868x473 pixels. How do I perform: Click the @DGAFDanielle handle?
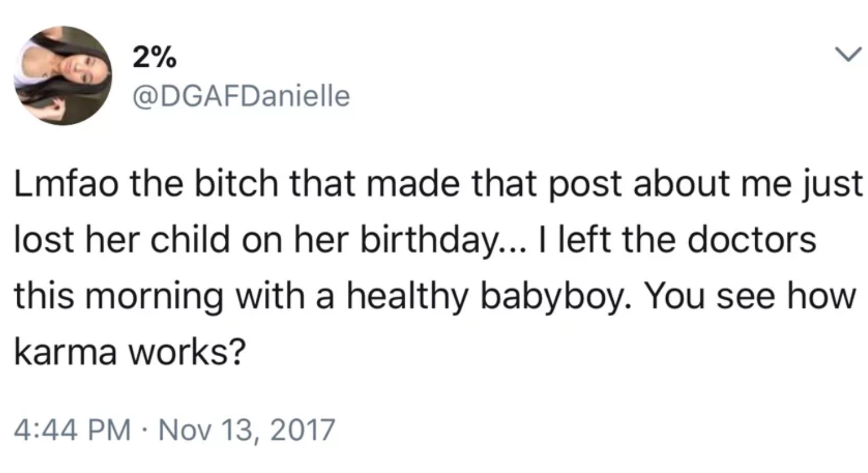(x=241, y=96)
